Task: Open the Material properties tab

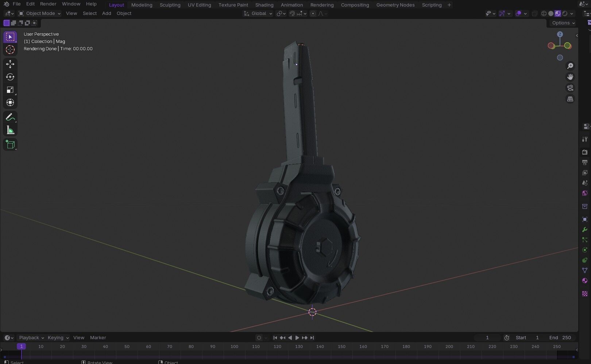Action: [585, 281]
